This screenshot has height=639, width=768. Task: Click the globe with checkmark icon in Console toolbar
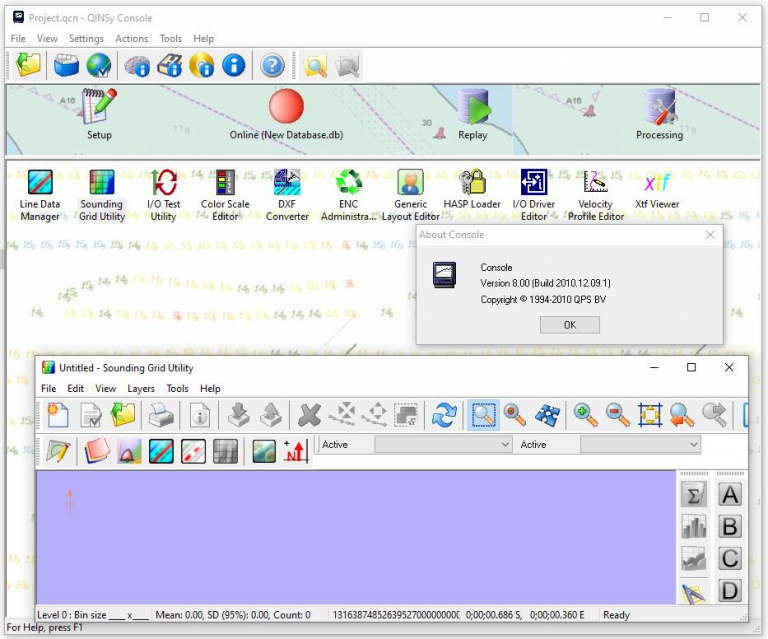pos(99,65)
